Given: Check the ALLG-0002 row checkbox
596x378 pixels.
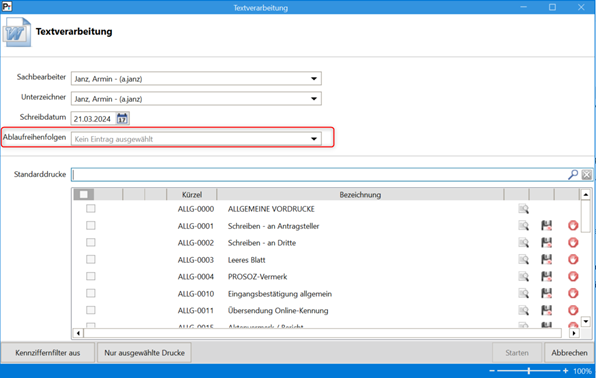Looking at the screenshot, I should pos(90,242).
